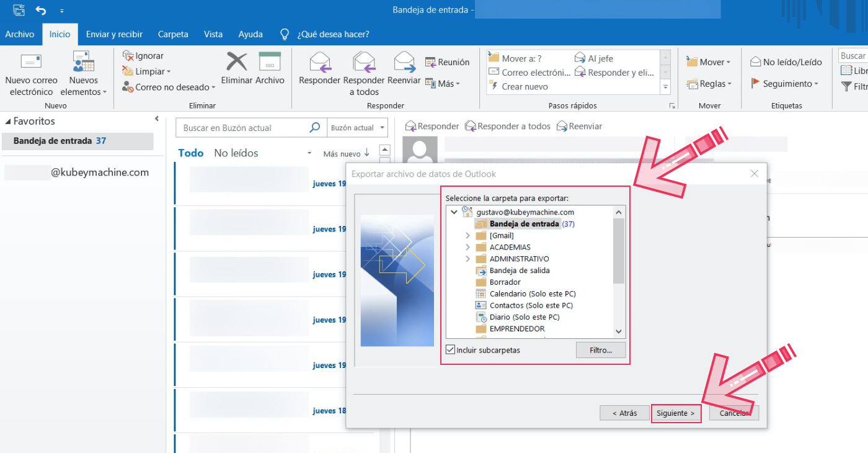Expand the ACADEMIAS folder
Image resolution: width=868 pixels, height=453 pixels.
468,248
